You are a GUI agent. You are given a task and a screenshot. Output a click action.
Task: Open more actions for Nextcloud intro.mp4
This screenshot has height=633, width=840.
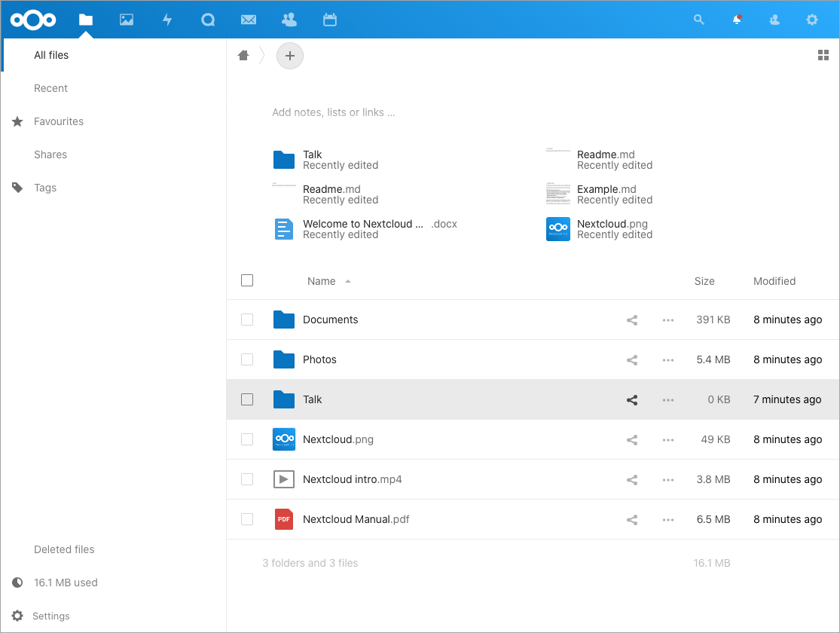point(668,480)
